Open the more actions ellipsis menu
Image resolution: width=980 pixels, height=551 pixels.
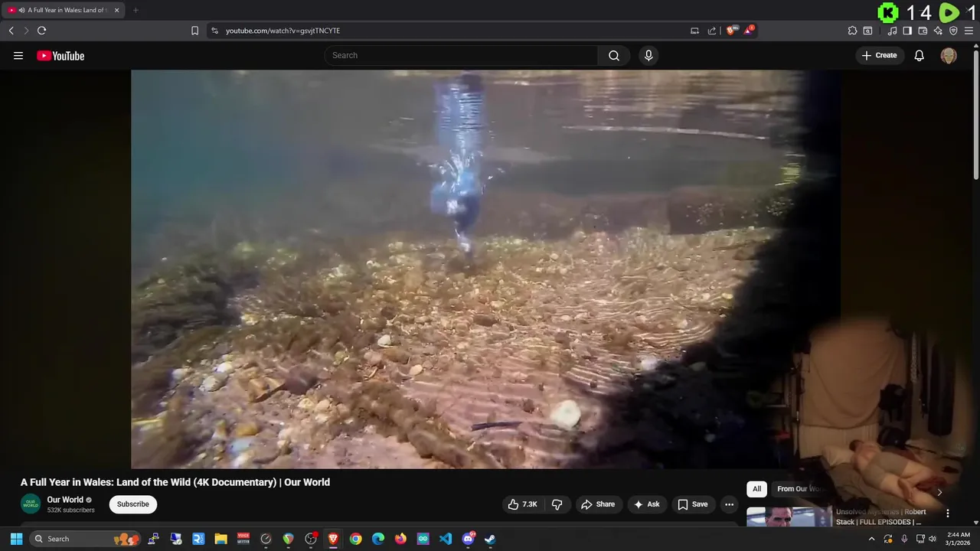[x=730, y=504]
